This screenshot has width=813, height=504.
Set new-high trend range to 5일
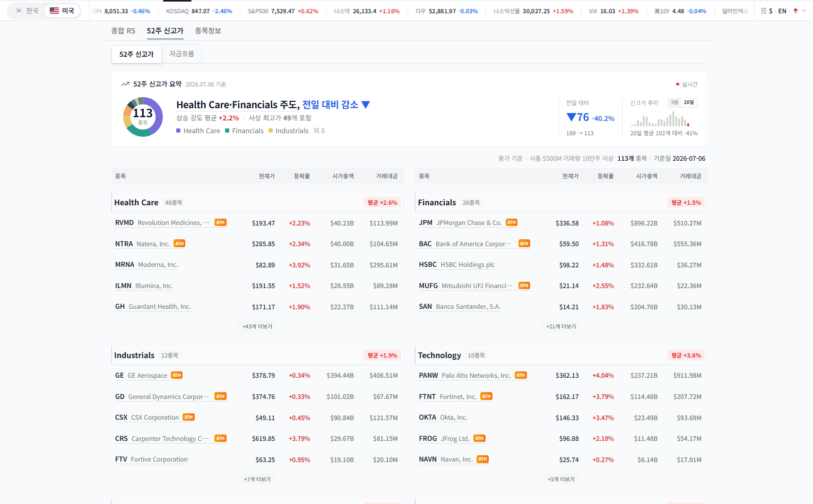pyautogui.click(x=674, y=102)
